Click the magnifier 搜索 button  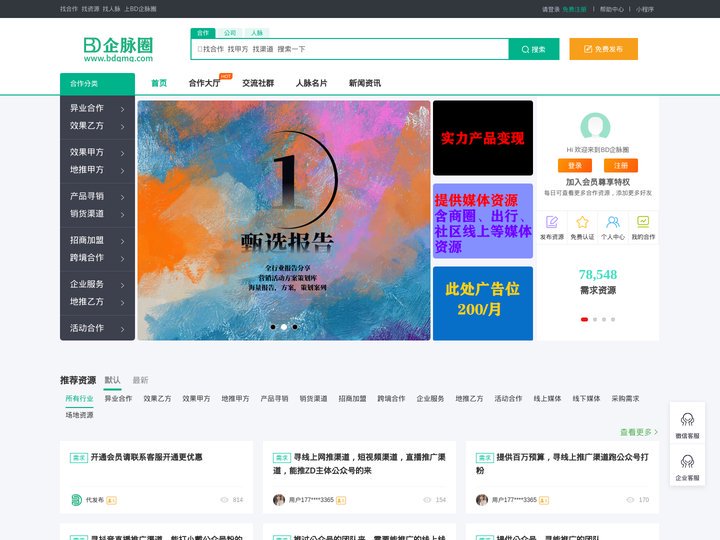(x=534, y=49)
